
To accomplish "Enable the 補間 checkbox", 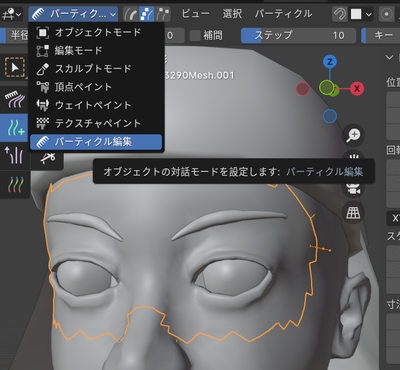I will (x=195, y=35).
